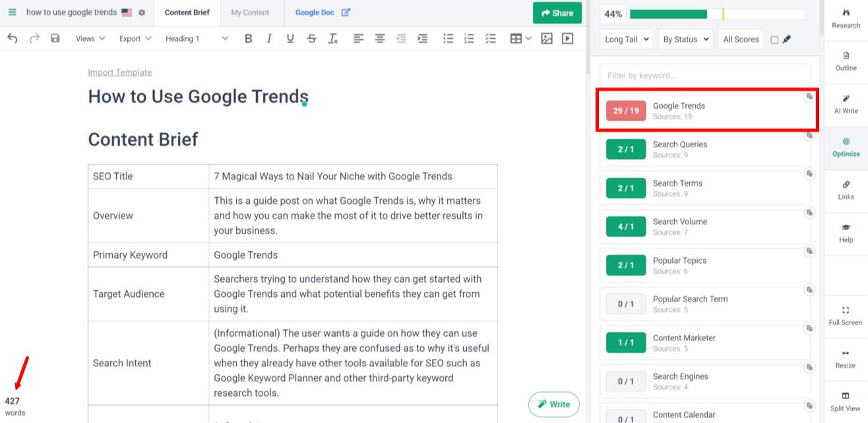Toggle the checklist formatting option
The height and width of the screenshot is (423, 868).
(490, 38)
